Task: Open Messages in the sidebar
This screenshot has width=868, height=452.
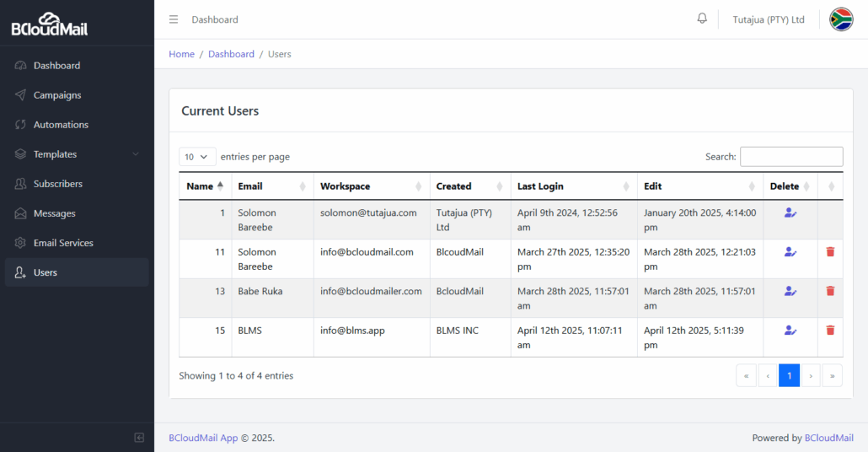Action: click(x=77, y=213)
